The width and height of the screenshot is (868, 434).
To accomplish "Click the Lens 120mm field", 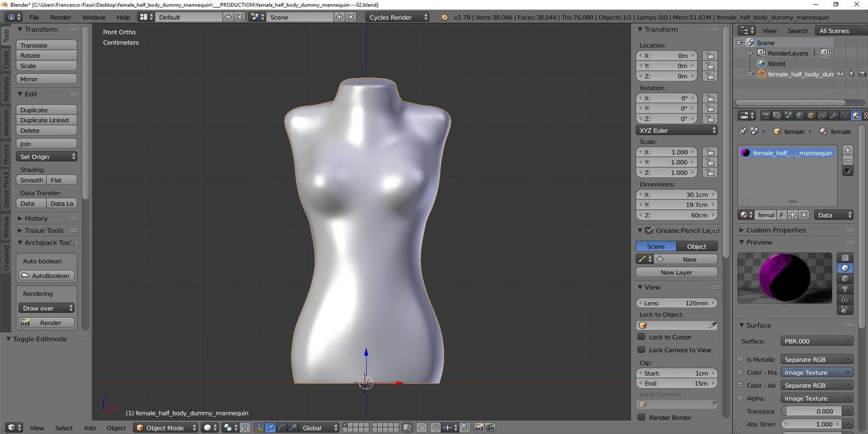I will coord(676,303).
